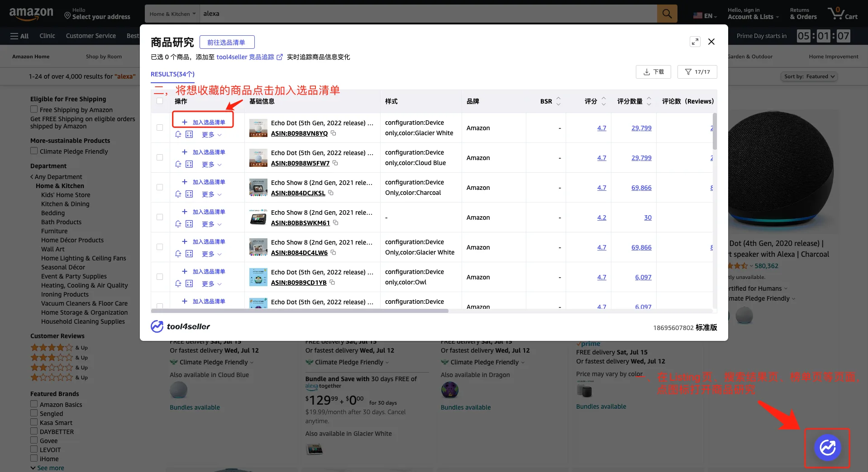Open Clinic in Amazon nav bar
The height and width of the screenshot is (472, 868).
47,36
